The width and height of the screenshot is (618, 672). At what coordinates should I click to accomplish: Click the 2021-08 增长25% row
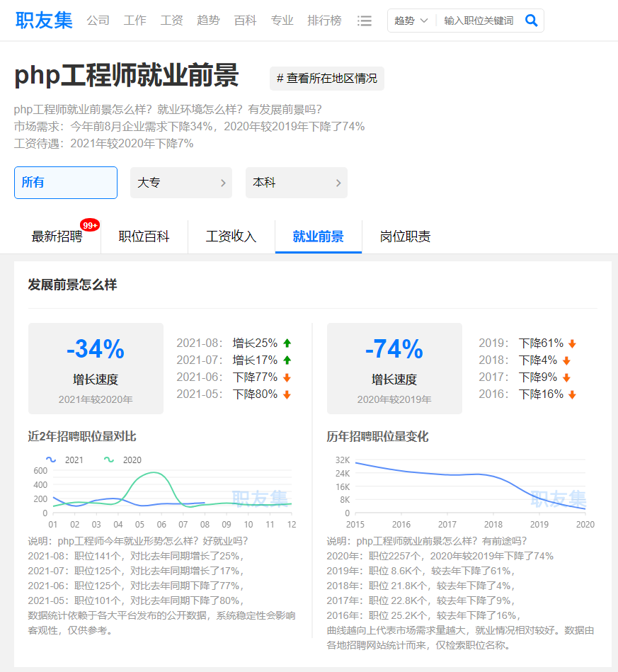pyautogui.click(x=234, y=343)
